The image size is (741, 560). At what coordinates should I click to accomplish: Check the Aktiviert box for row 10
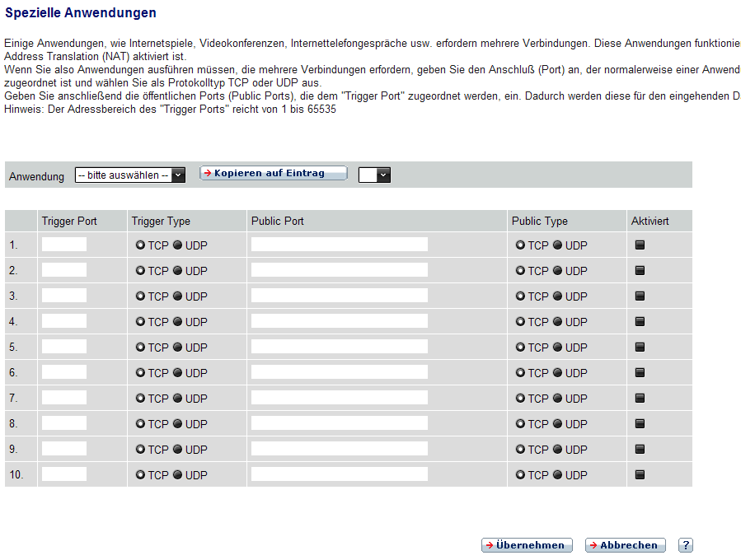click(640, 474)
